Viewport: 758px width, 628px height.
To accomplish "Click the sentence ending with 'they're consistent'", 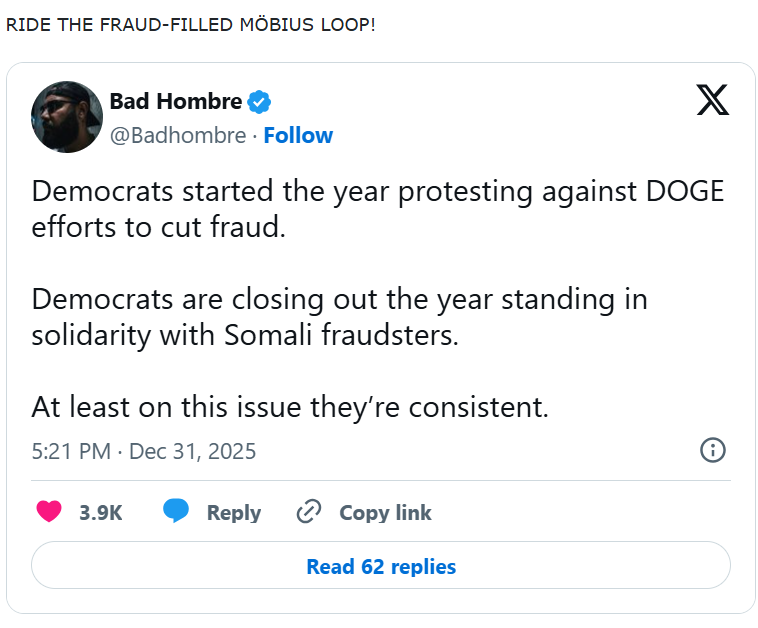I will [x=290, y=407].
